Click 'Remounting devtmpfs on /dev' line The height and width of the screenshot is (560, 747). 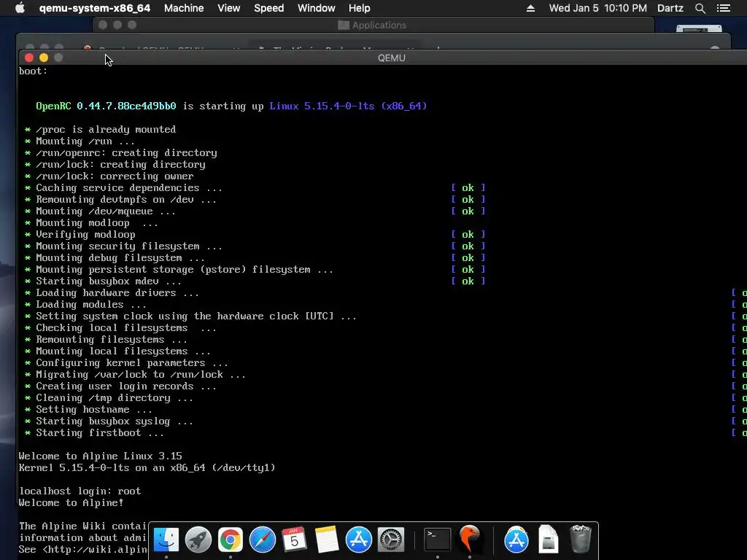(126, 199)
